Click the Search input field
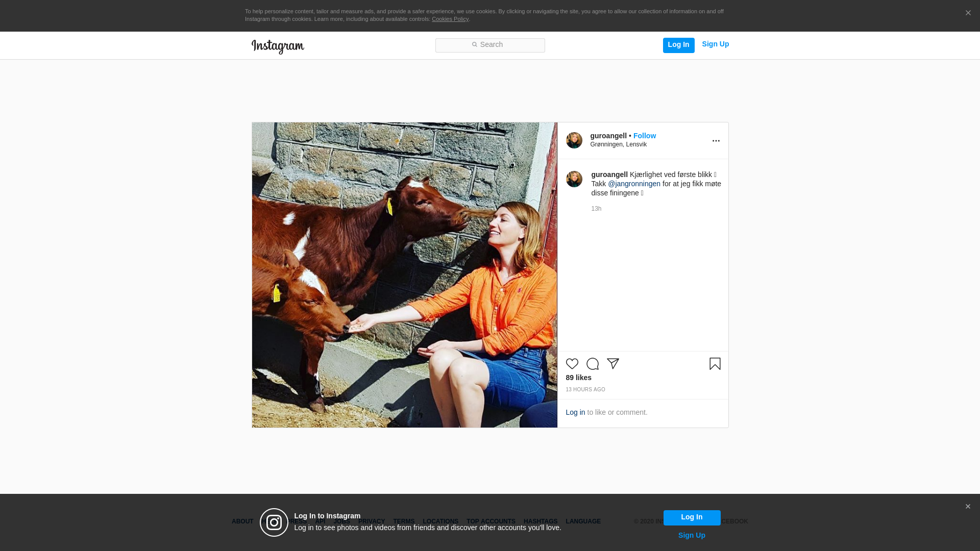 [490, 45]
